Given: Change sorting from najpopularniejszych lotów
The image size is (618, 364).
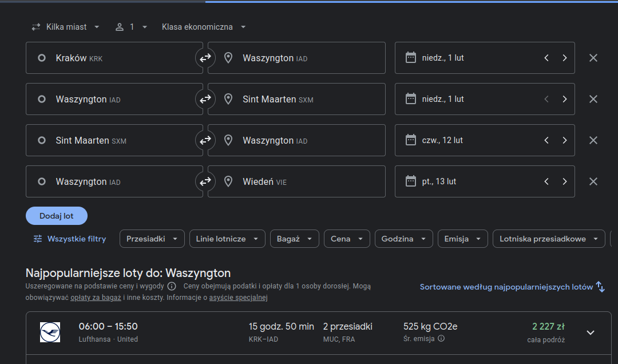Looking at the screenshot, I should tap(512, 287).
